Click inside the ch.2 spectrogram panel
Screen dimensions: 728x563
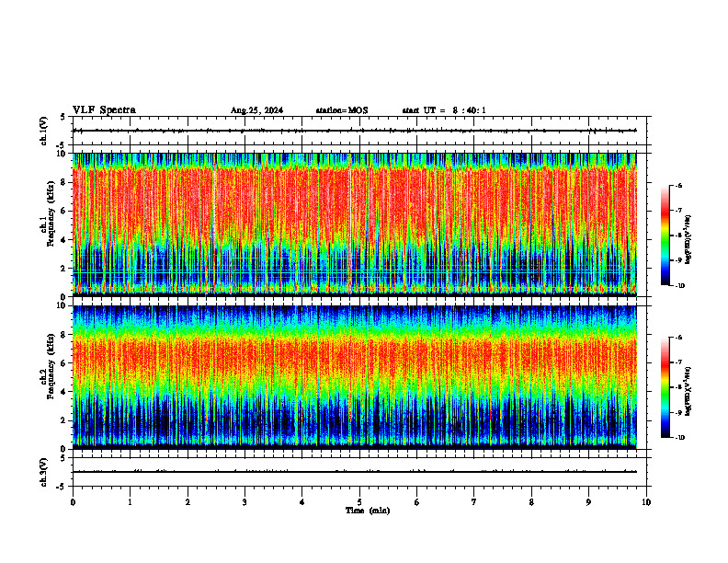354,377
